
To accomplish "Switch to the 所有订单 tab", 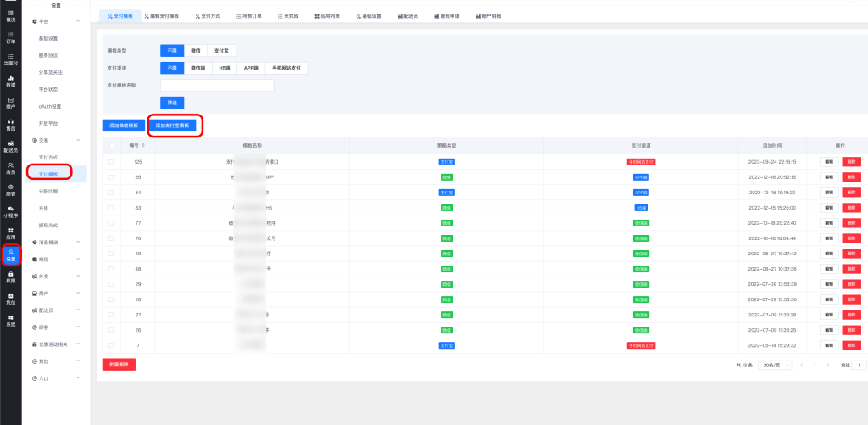I will coord(249,16).
